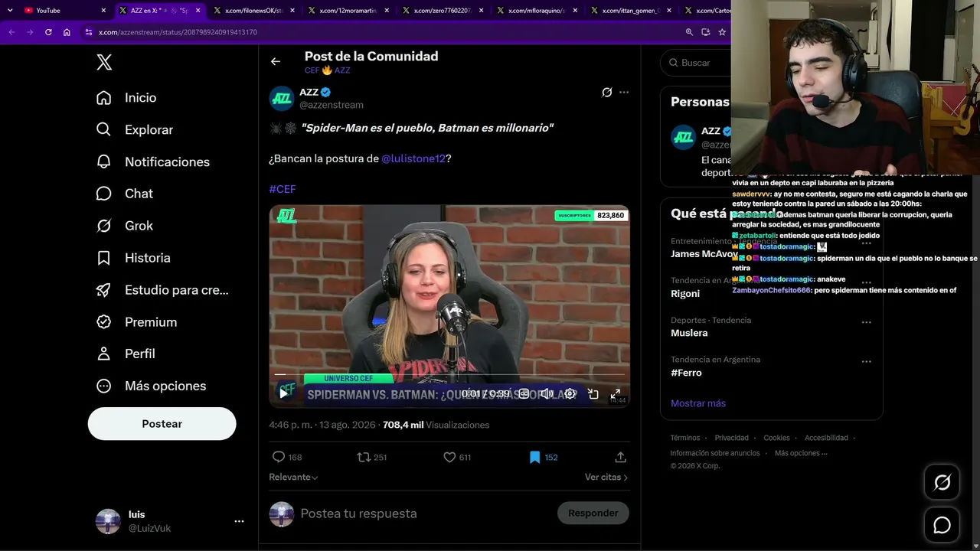Screen dimensions: 980x551
Task: Seek on the video progress bar
Action: pyautogui.click(x=449, y=375)
